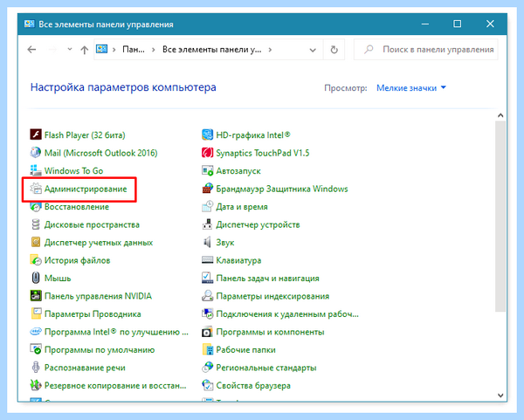Open the Программа Intel по улучшению icon

click(36, 332)
